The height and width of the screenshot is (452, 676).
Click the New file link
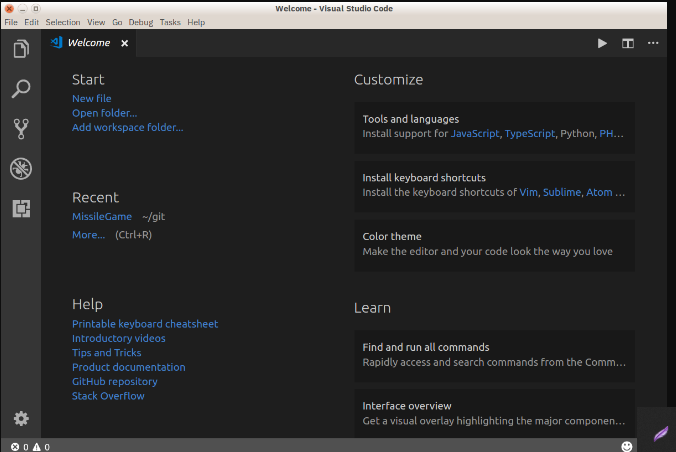(92, 98)
